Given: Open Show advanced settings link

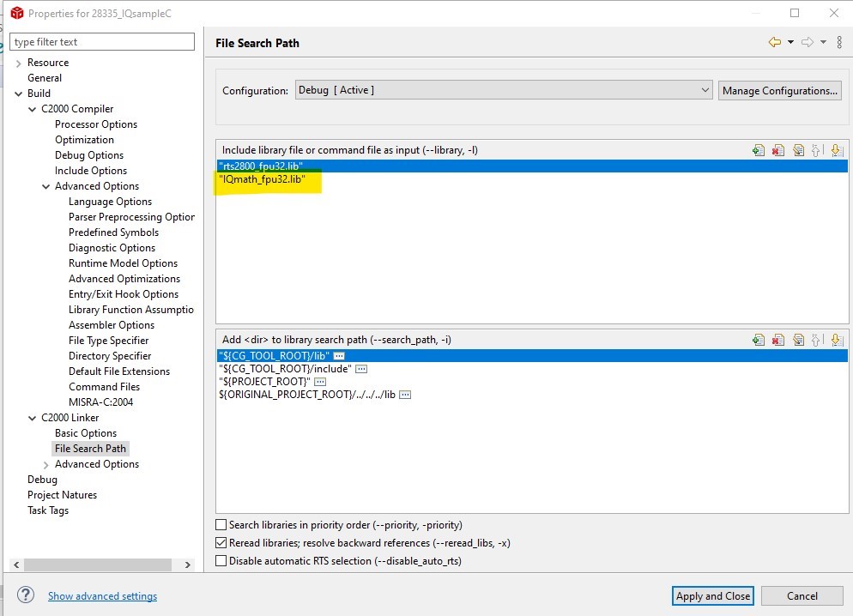Looking at the screenshot, I should [102, 596].
